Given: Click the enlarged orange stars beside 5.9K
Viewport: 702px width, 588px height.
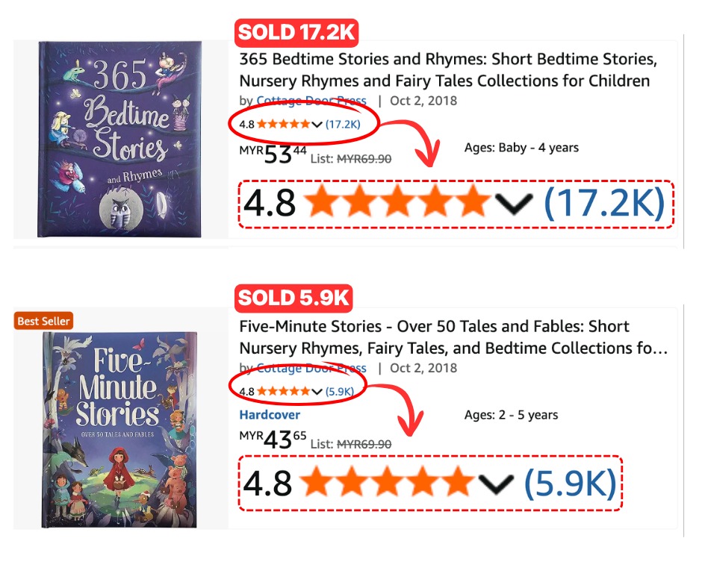Looking at the screenshot, I should (386, 484).
